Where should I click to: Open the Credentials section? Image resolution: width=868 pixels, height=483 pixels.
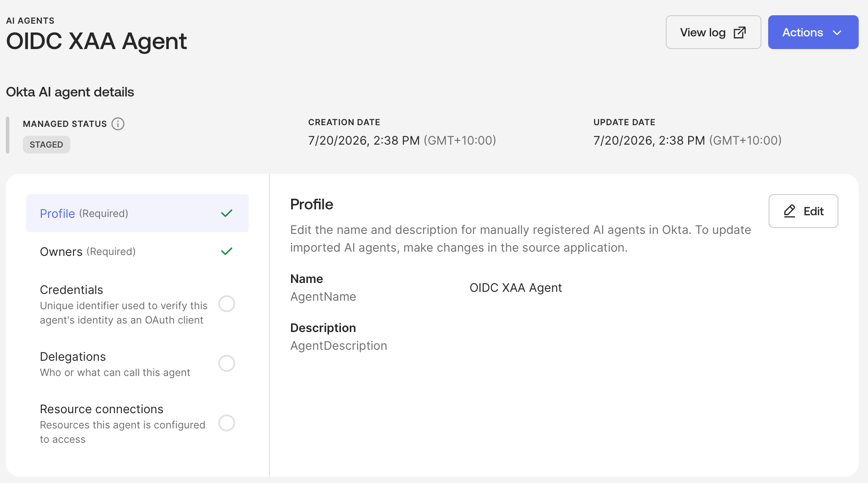tap(137, 304)
